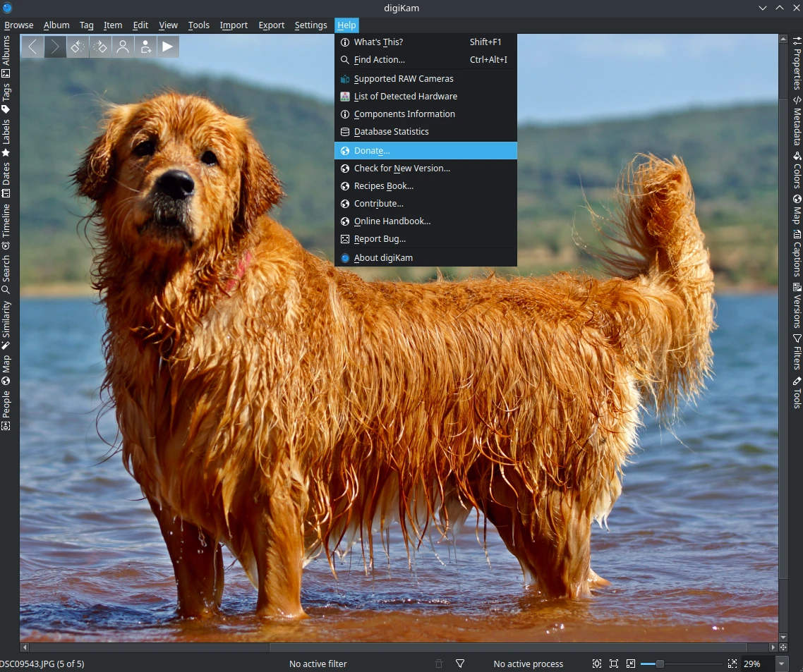The width and height of the screenshot is (803, 672).
Task: Click the filter funnel icon in status bar
Action: pos(460,664)
